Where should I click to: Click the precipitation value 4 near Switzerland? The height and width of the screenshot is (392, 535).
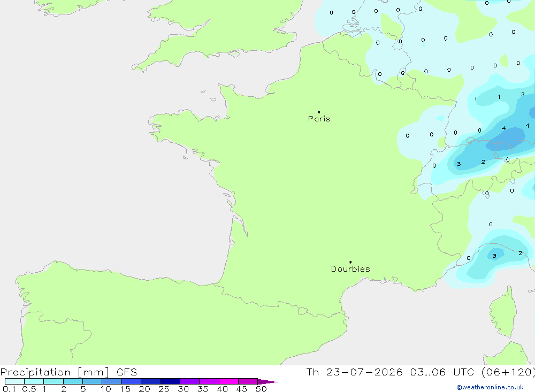(503, 128)
